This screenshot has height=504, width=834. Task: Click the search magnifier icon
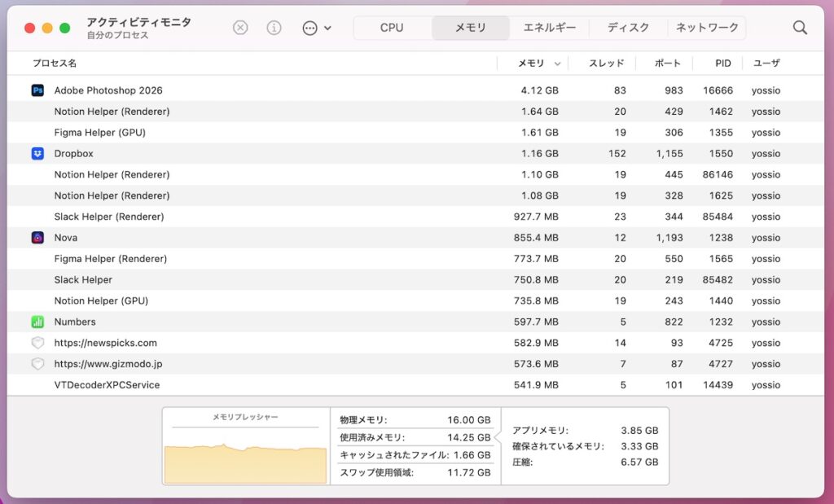coord(800,28)
